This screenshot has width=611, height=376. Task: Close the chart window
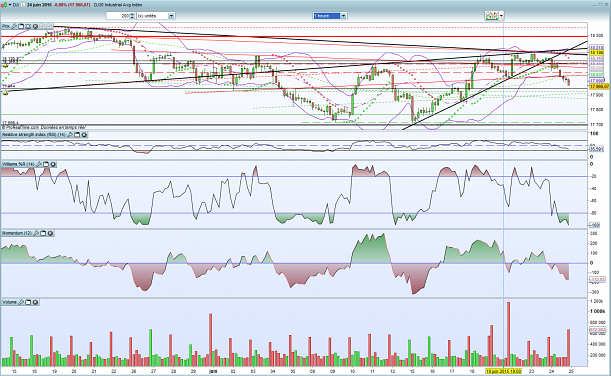[606, 5]
